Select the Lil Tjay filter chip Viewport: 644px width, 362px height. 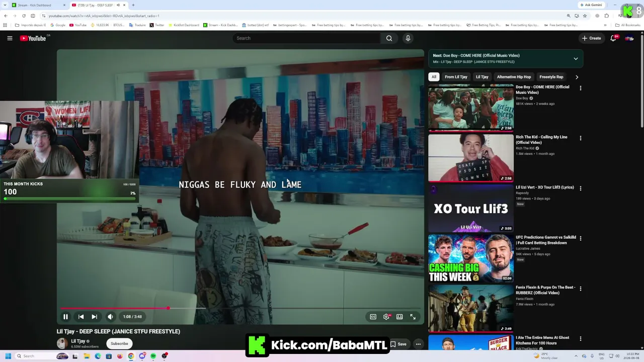[x=482, y=77]
